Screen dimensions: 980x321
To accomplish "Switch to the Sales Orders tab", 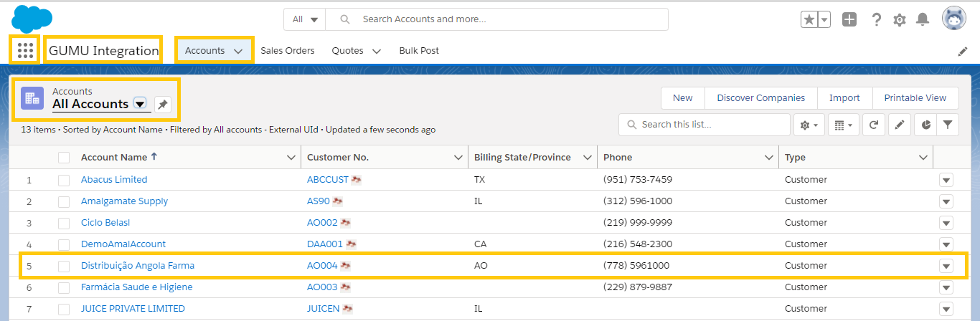I will click(x=288, y=51).
